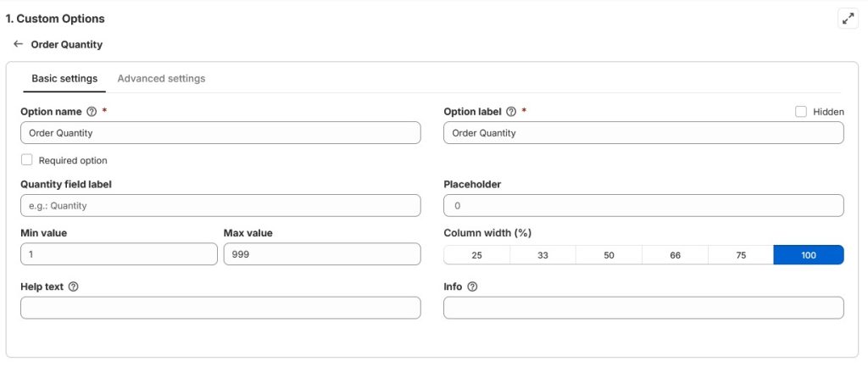Check the Required option checkbox
Screen dimensions: 868x367
tap(27, 160)
